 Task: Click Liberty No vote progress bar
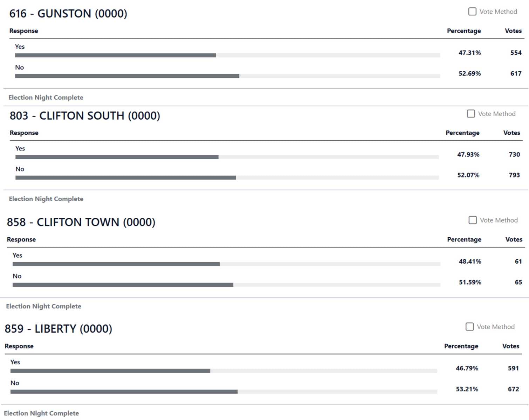pos(224,392)
